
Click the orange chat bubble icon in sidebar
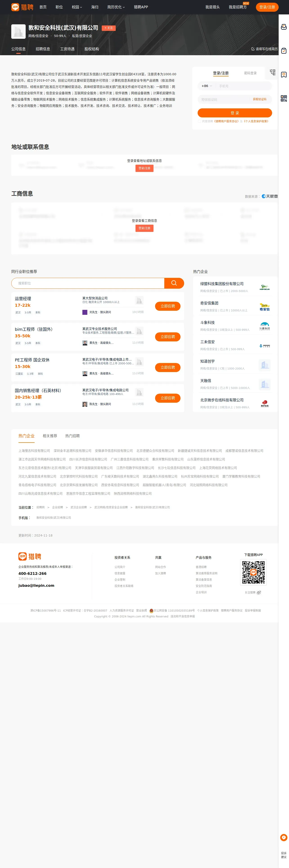point(284,837)
